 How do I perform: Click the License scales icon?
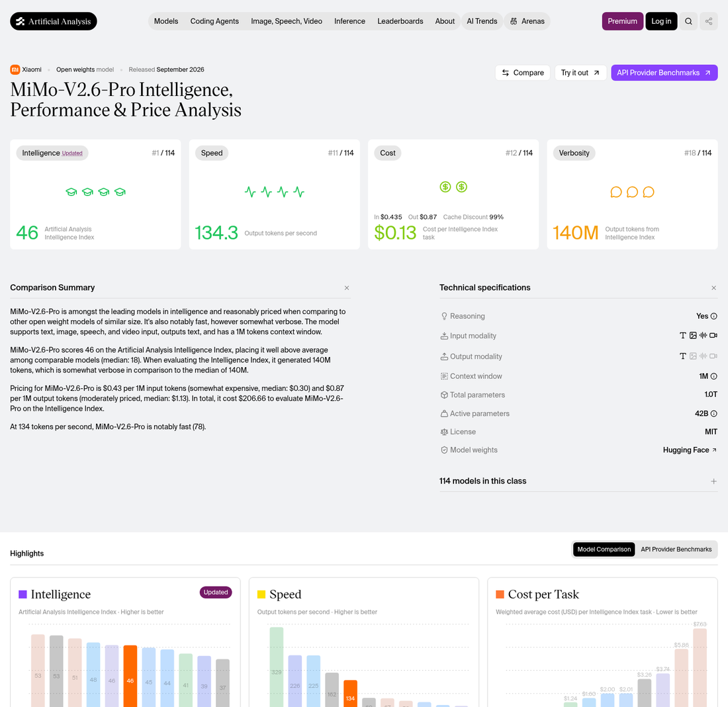click(444, 432)
